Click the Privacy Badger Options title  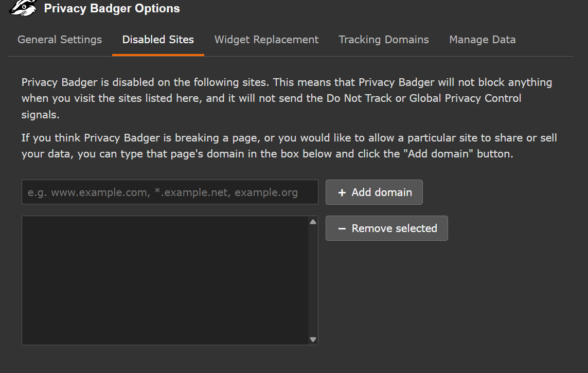pos(112,8)
